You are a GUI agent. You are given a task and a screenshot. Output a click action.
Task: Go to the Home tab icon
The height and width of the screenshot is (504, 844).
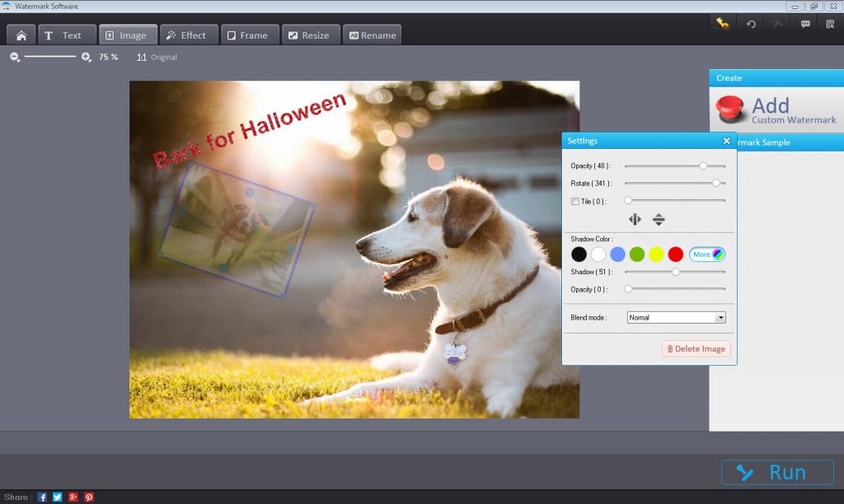click(x=21, y=35)
